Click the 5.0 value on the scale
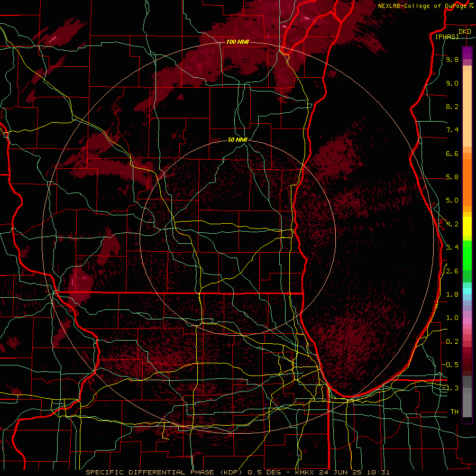The image size is (476, 476). (452, 200)
